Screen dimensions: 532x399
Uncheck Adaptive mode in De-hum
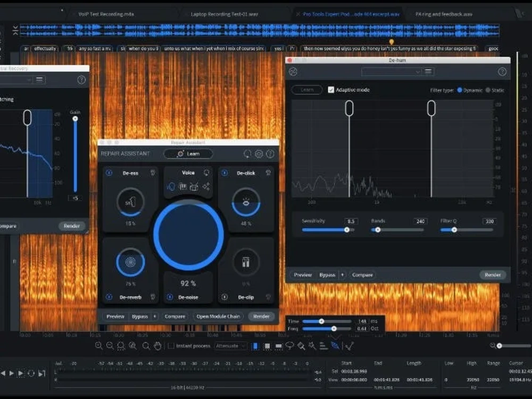pyautogui.click(x=331, y=89)
